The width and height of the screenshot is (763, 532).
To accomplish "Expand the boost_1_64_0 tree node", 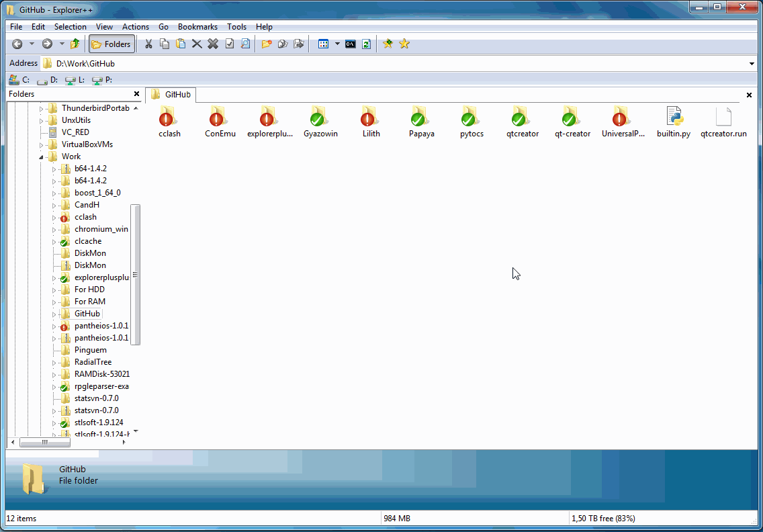I will coord(54,193).
